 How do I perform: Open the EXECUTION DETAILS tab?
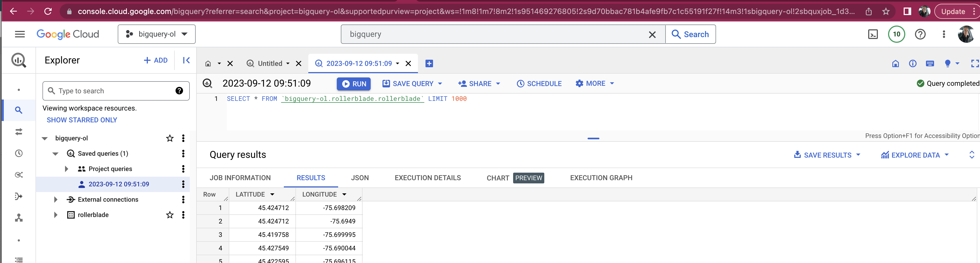428,178
